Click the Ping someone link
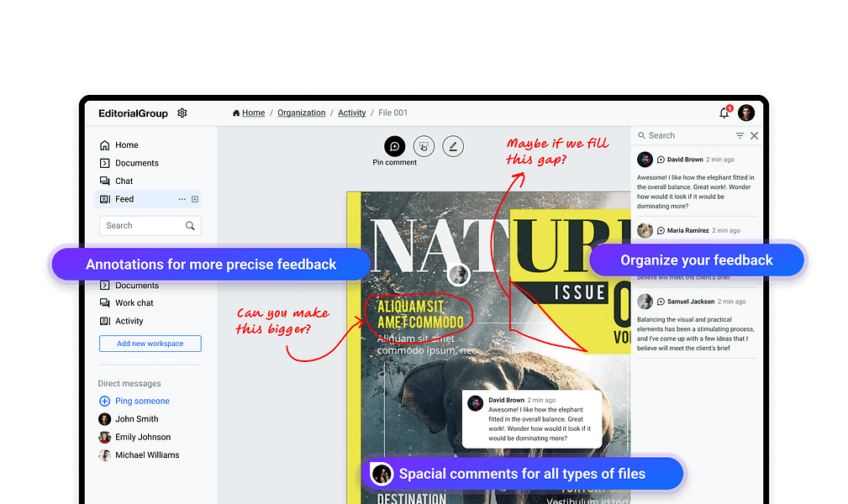Screen dimensions: 848x504 click(142, 401)
